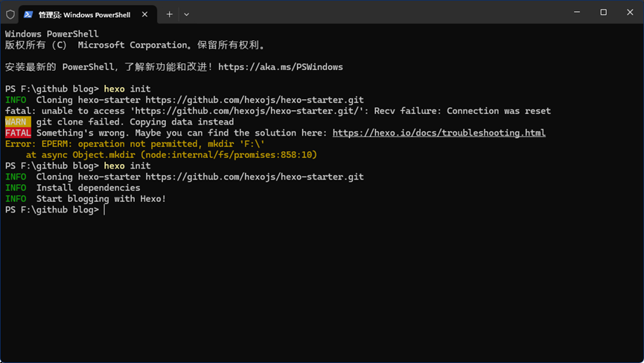Click the red FATAL label
Screen dimensions: 644x363
point(18,133)
